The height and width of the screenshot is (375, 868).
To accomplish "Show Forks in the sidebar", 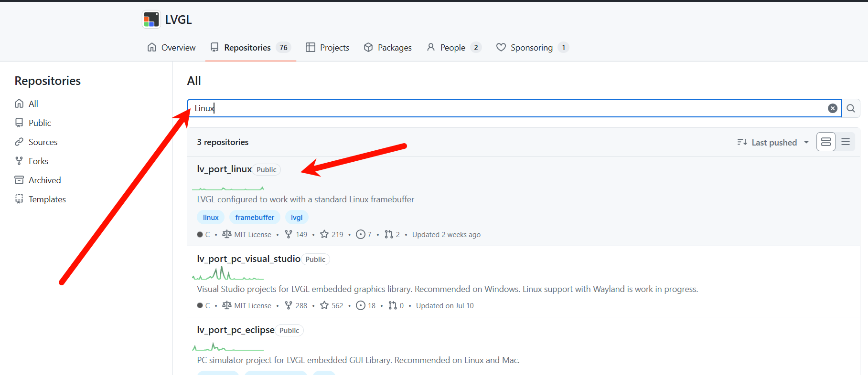I will click(31, 161).
